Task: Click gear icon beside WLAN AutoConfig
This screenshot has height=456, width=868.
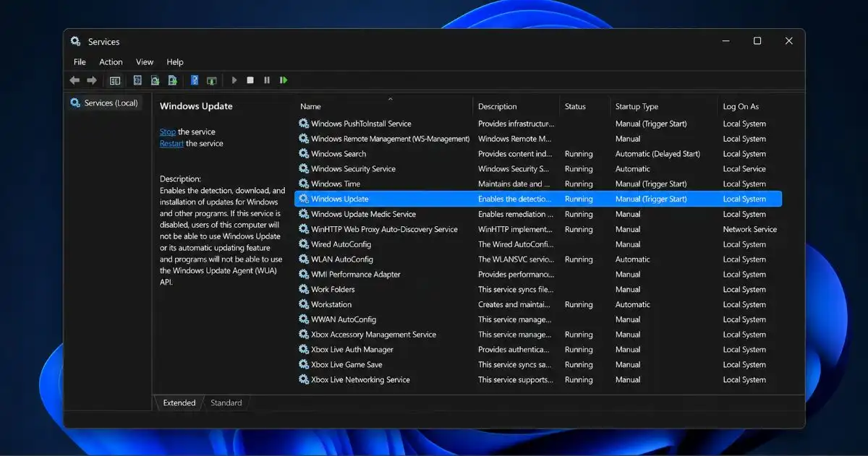Action: tap(304, 259)
